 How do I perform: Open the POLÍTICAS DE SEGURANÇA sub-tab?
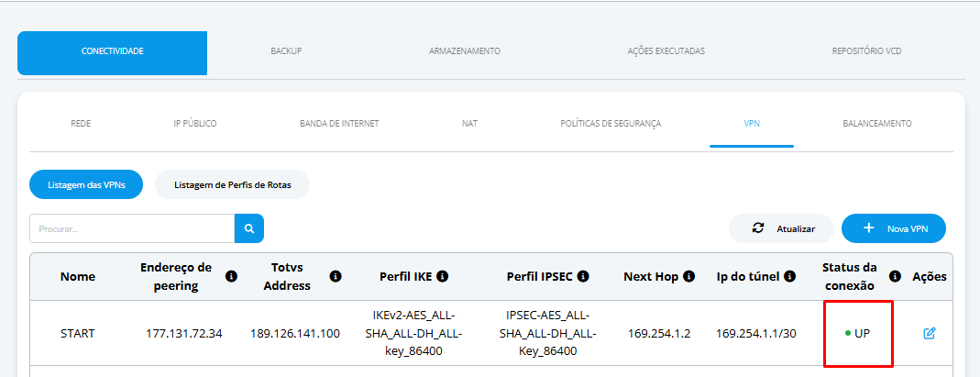coord(611,124)
